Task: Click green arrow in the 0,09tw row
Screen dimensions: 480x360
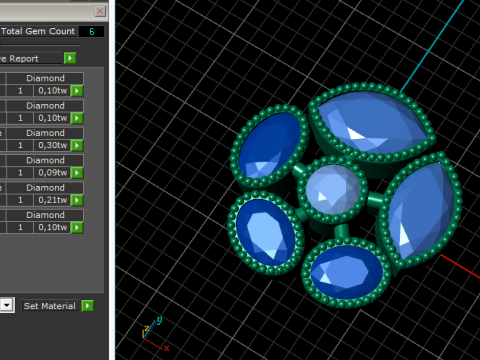Action: coord(77,173)
